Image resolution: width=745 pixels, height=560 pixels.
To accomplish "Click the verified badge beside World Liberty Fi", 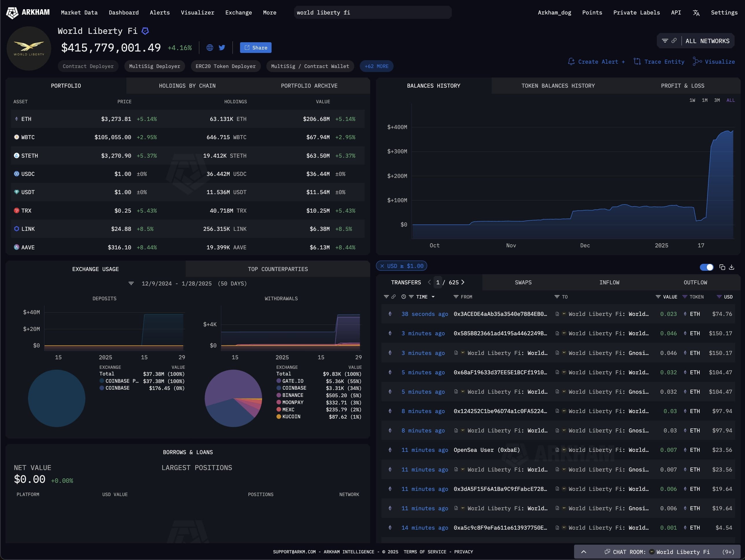I will [145, 31].
